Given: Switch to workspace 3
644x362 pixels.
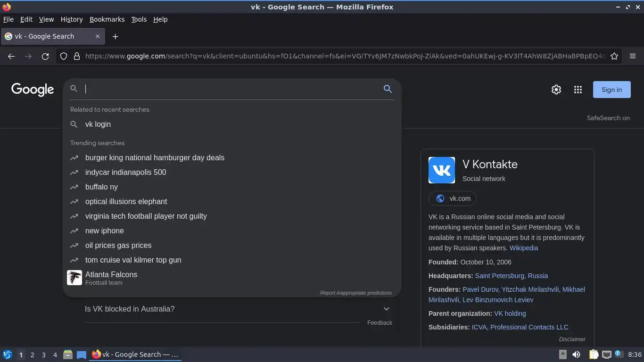Looking at the screenshot, I should click(43, 354).
